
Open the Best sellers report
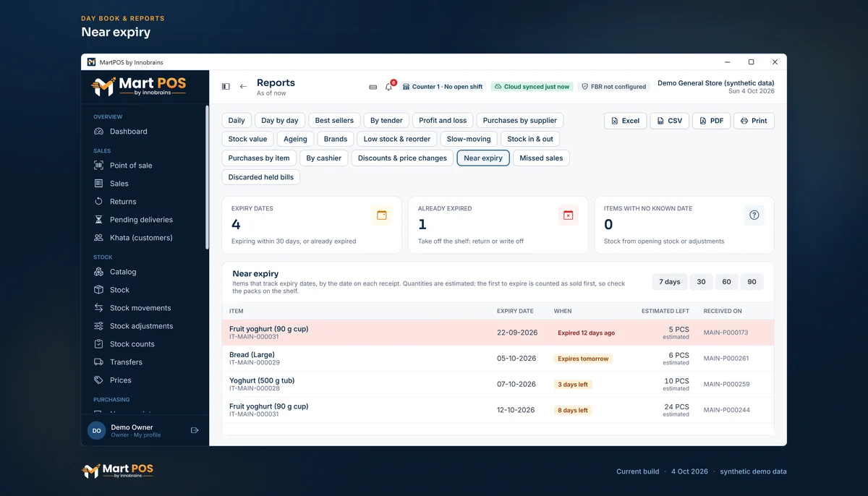click(x=334, y=121)
